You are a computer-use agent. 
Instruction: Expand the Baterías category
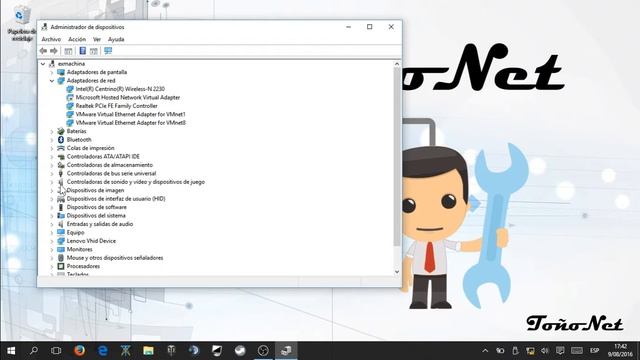[x=52, y=131]
